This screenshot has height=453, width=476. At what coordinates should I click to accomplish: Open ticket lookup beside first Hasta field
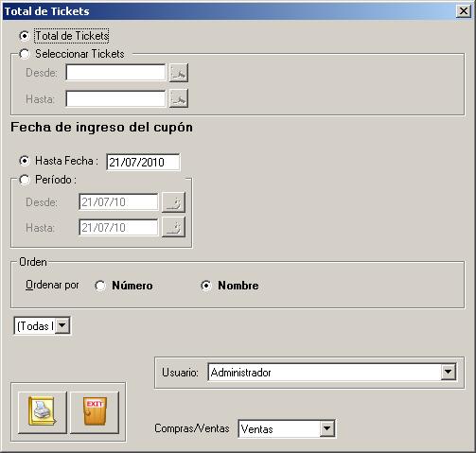(x=179, y=98)
